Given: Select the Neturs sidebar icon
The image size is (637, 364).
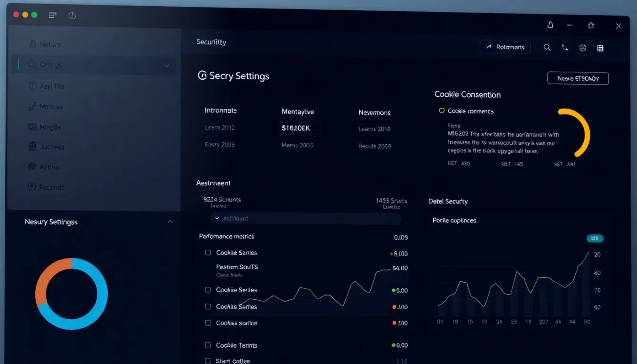Looking at the screenshot, I should [33, 44].
